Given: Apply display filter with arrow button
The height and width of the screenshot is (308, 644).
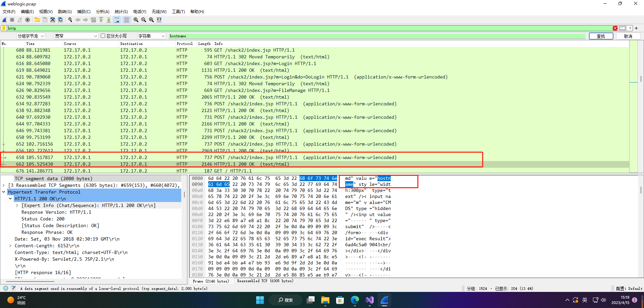Looking at the screenshot, I should click(x=623, y=28).
